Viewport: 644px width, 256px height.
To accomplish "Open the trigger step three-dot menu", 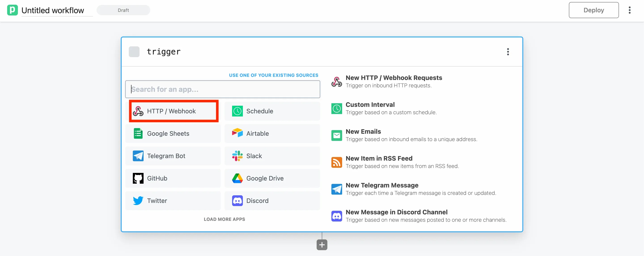I will tap(508, 52).
